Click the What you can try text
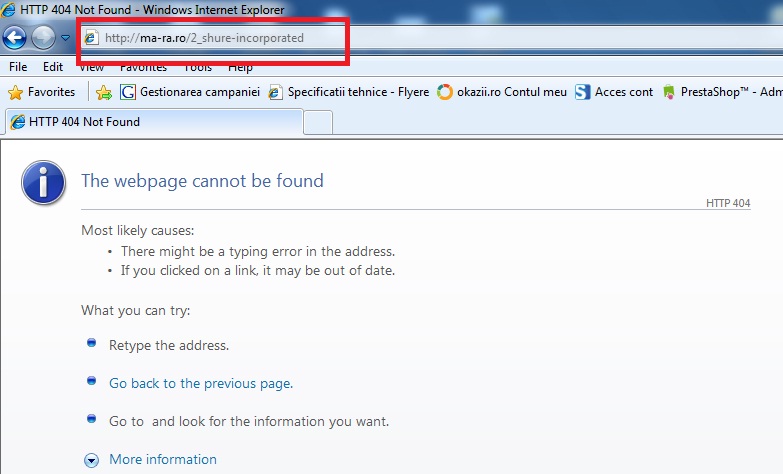 coord(136,310)
